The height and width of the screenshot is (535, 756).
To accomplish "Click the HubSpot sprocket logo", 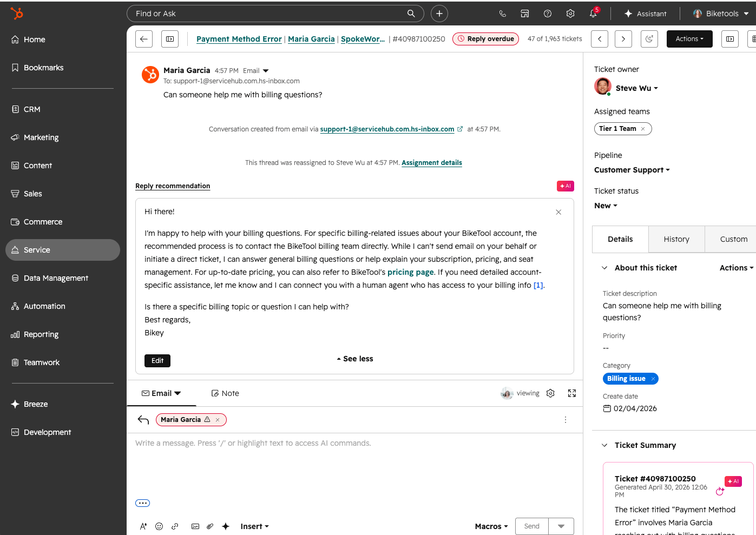I will click(17, 14).
